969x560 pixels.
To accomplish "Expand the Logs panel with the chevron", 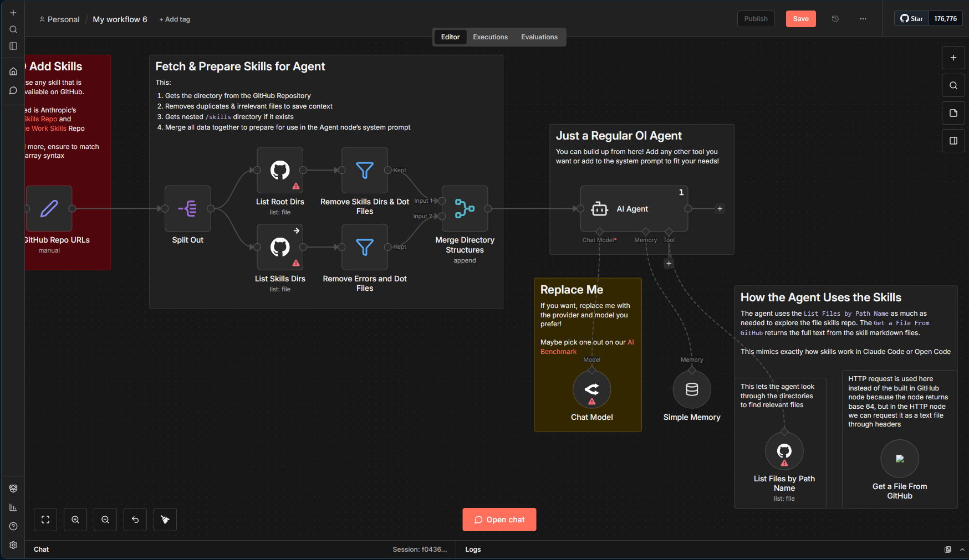I will point(963,549).
